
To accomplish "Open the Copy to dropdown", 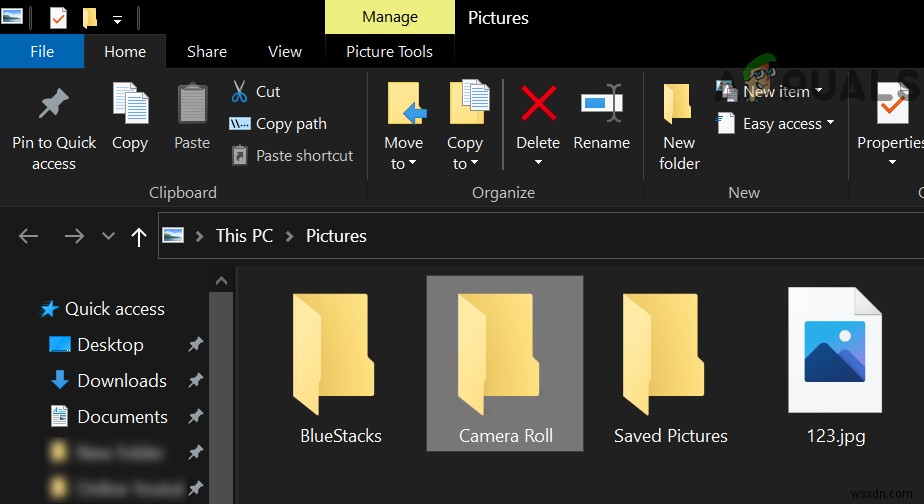I will coord(465,152).
